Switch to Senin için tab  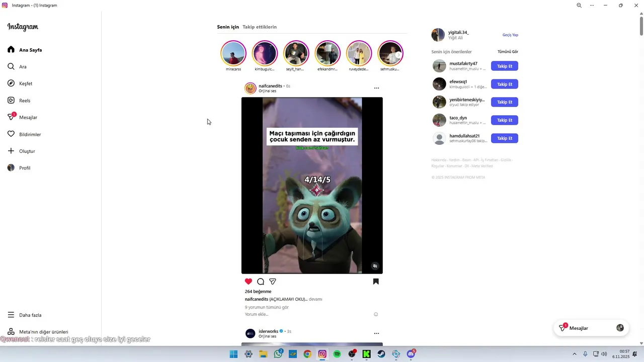click(228, 27)
